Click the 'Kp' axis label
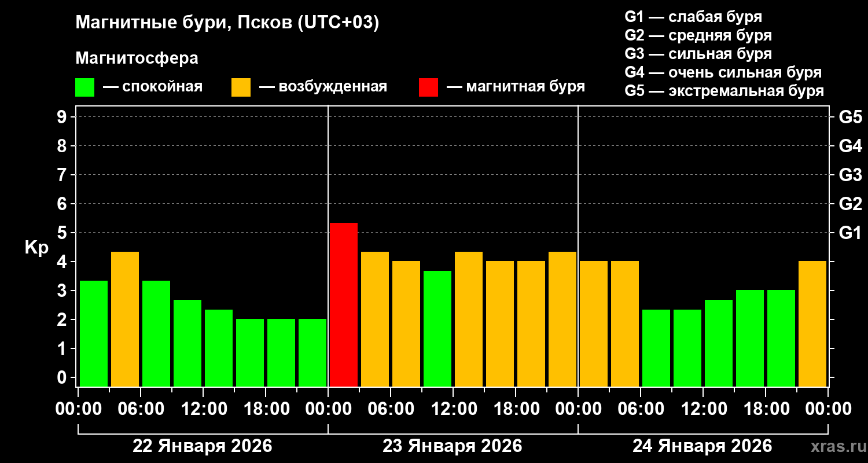The height and width of the screenshot is (463, 868). (x=36, y=248)
